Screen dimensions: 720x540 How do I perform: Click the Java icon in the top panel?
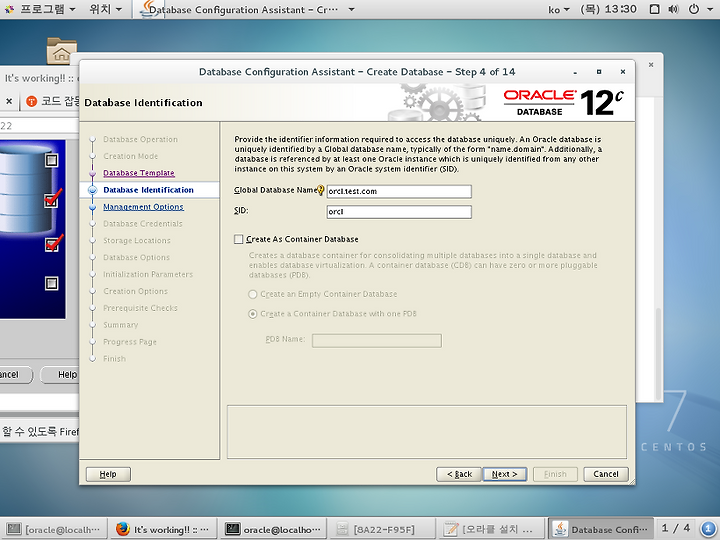[149, 9]
